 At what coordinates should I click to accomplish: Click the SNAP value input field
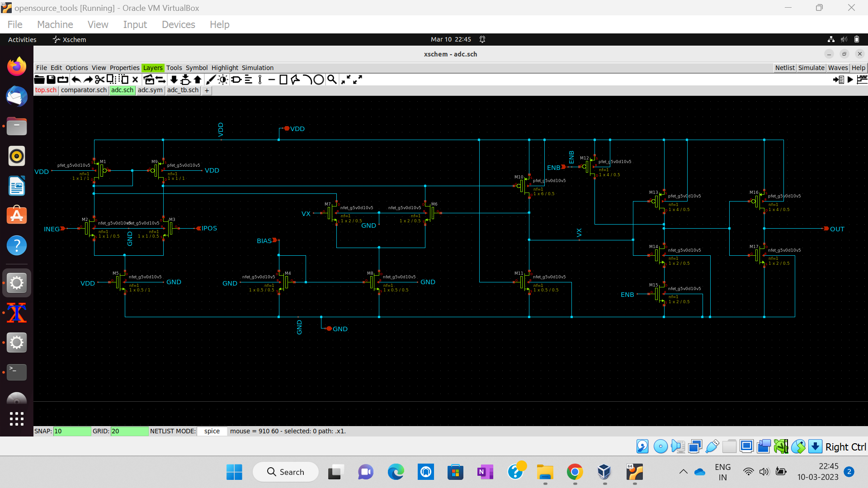point(72,431)
